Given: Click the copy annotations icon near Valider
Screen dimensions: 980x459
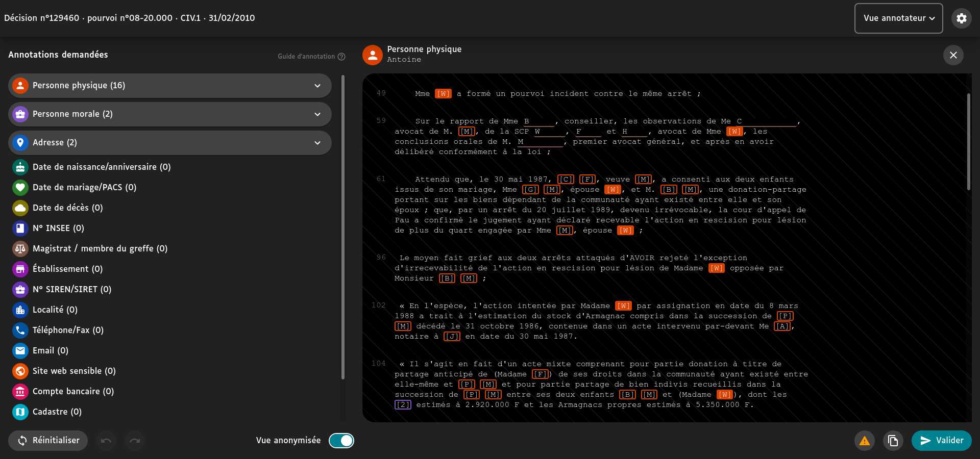Looking at the screenshot, I should point(893,441).
